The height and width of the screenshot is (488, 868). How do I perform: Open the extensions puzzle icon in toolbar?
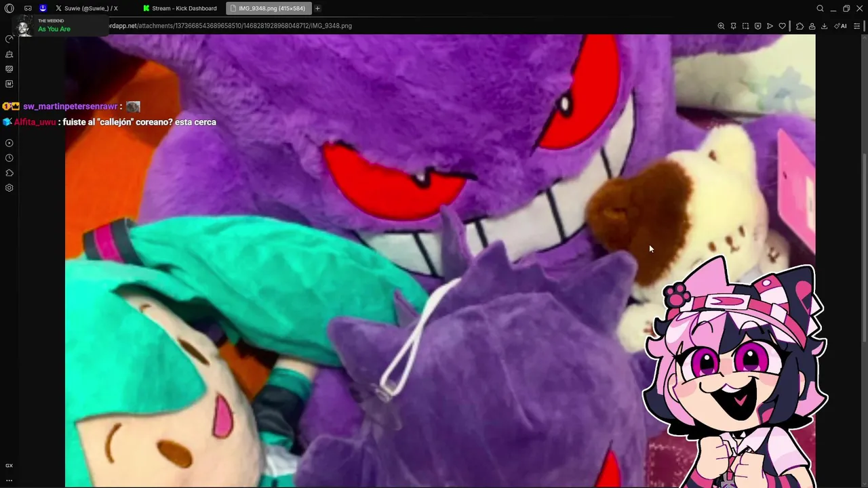[800, 26]
